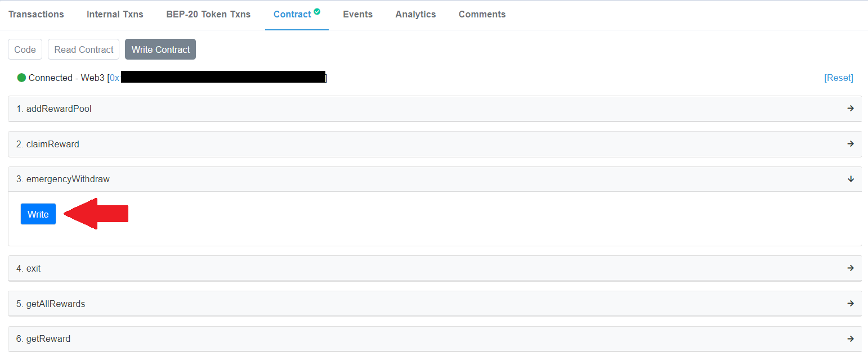Open the Transactions tab

(36, 15)
